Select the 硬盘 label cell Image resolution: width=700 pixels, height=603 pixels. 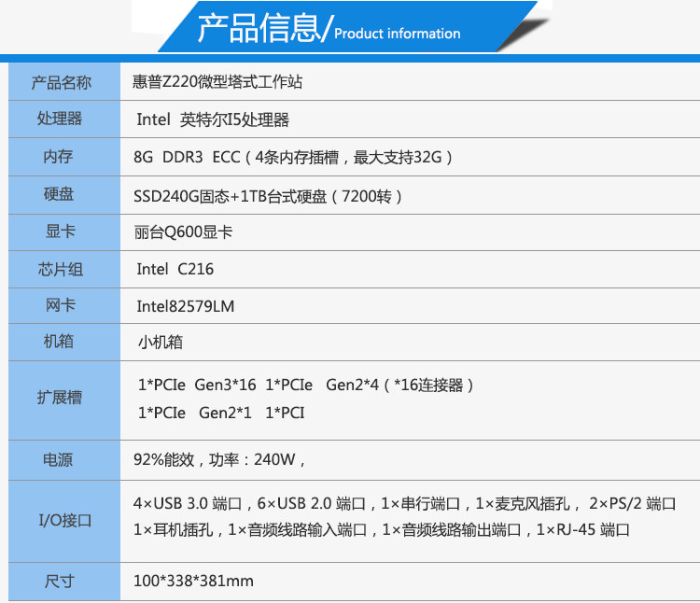point(64,195)
